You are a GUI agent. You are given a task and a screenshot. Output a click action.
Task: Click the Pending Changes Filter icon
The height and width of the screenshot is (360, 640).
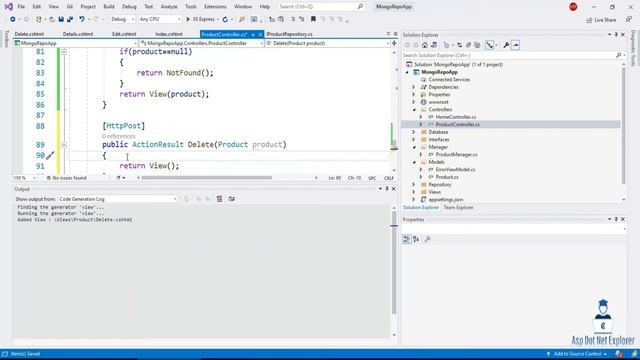pos(447,45)
